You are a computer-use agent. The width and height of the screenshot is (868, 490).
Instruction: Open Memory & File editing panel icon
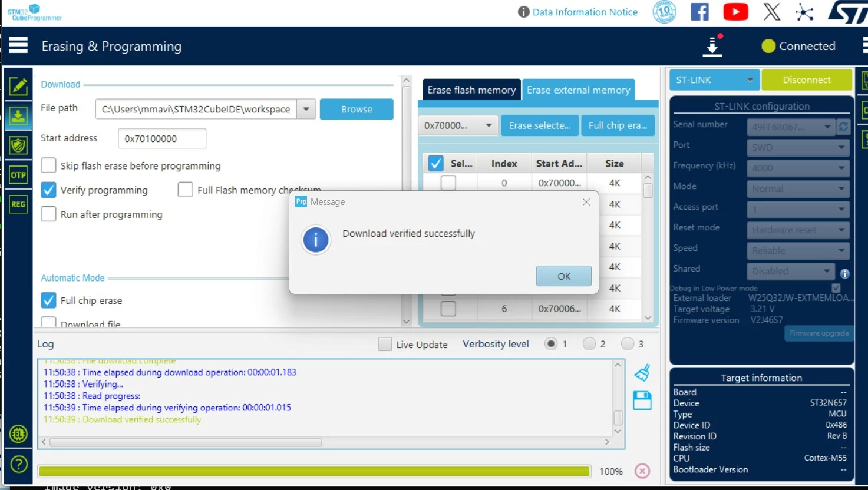[x=18, y=86]
